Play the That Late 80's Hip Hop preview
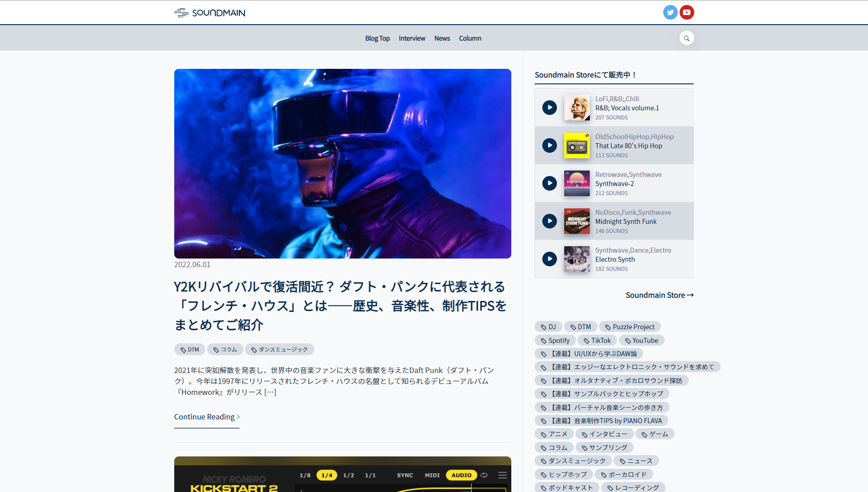The height and width of the screenshot is (492, 868). pos(549,145)
